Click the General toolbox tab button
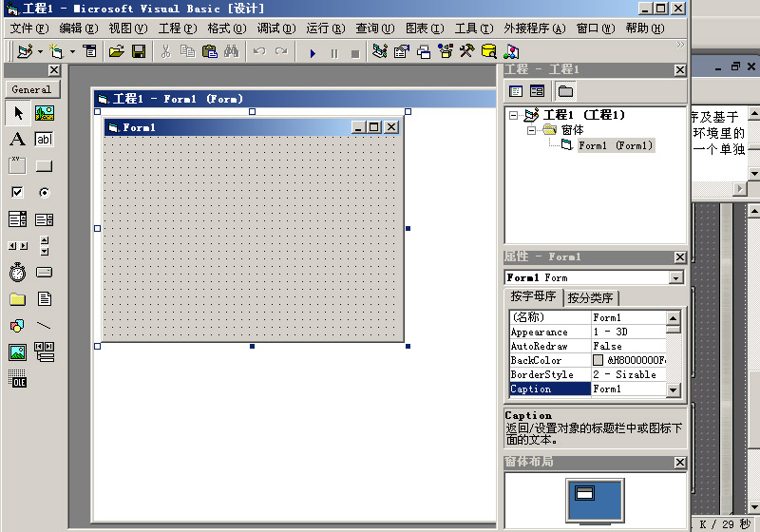760x532 pixels. (x=31, y=89)
